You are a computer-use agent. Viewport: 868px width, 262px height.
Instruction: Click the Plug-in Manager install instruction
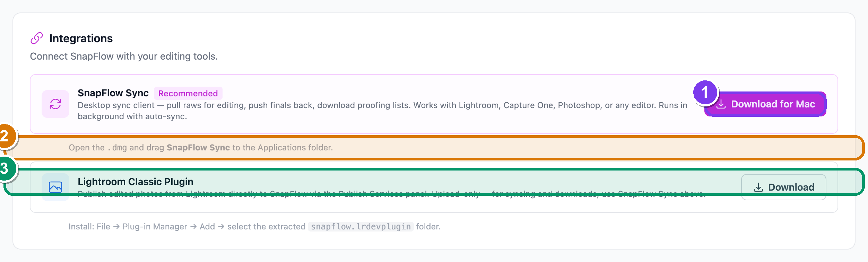[x=255, y=227]
